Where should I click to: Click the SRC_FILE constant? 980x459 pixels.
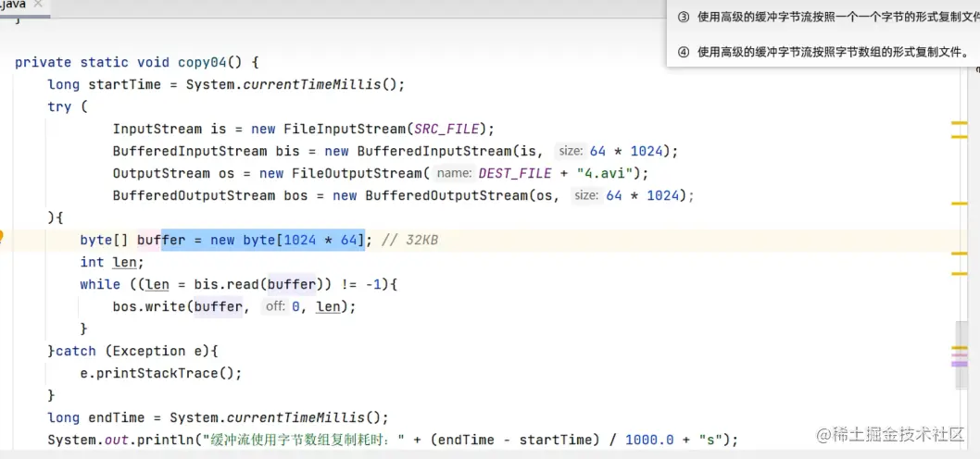[446, 129]
